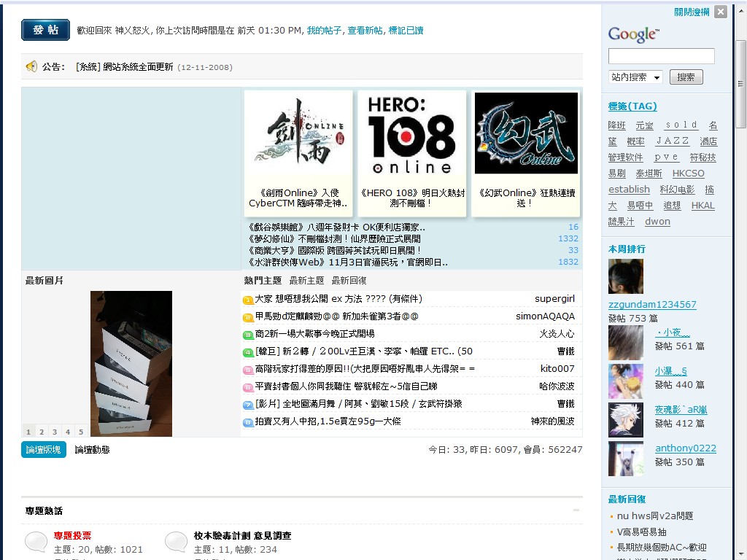Click the 劍雨 Online game thumbnail
The image size is (747, 560).
tap(298, 133)
